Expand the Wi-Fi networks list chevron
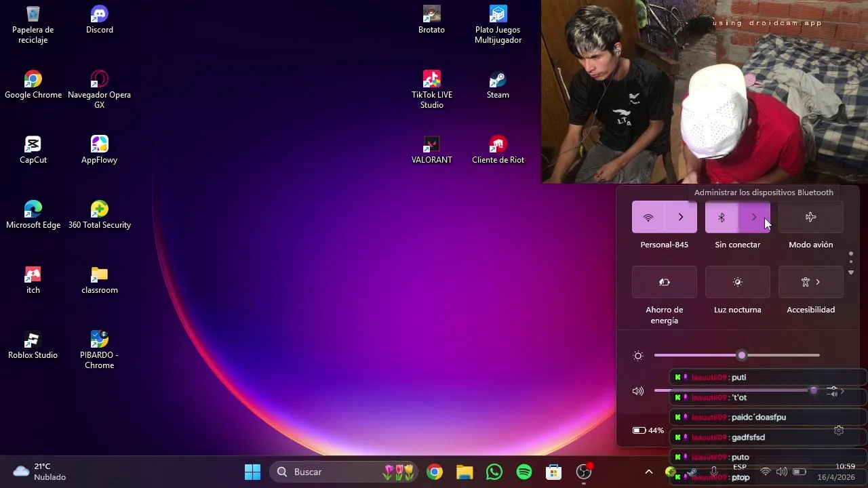 pos(681,217)
